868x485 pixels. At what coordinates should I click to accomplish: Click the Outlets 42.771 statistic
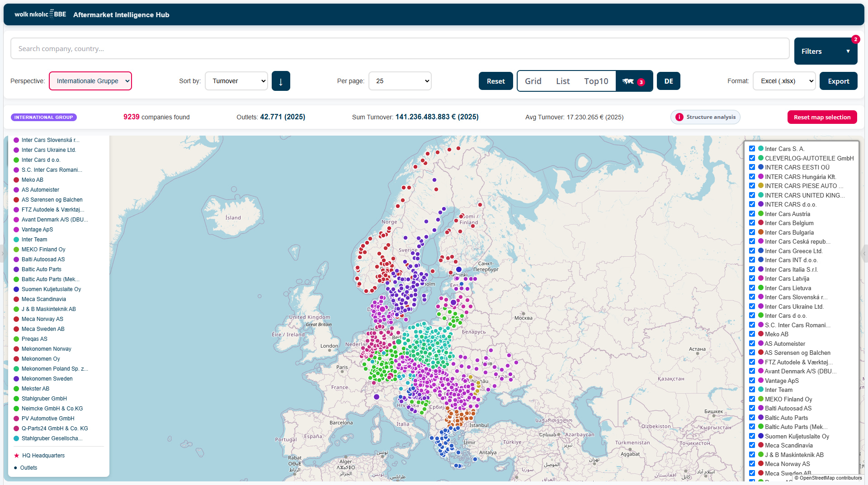tap(271, 117)
